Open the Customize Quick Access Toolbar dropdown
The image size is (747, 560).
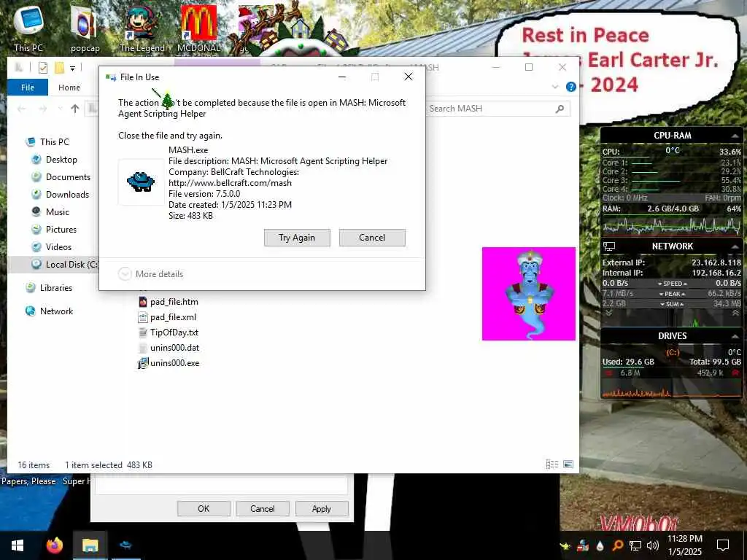(72, 68)
